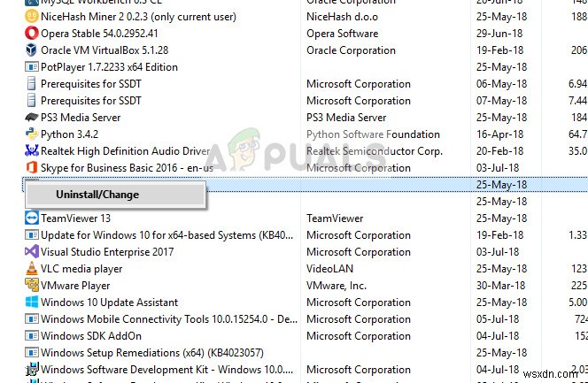Viewport: 588px width, 383px height.
Task: Click Oracle Corporation publisher in VirtualBox row
Action: coord(351,50)
